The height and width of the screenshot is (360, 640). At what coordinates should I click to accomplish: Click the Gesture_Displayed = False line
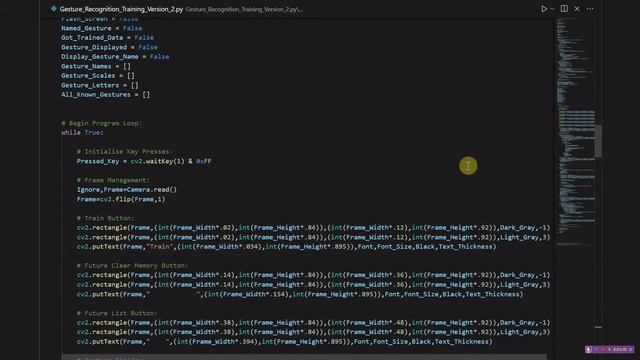pos(109,47)
